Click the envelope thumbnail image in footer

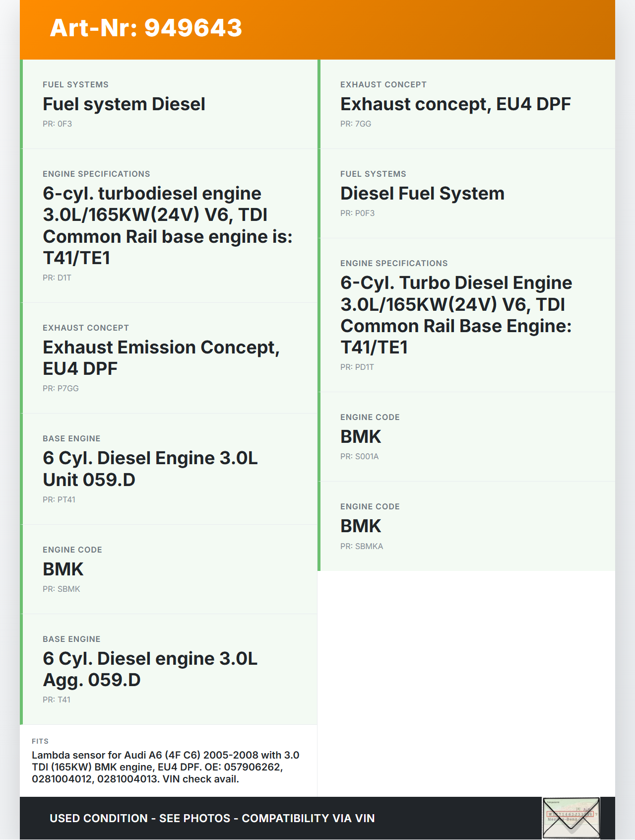click(x=571, y=818)
